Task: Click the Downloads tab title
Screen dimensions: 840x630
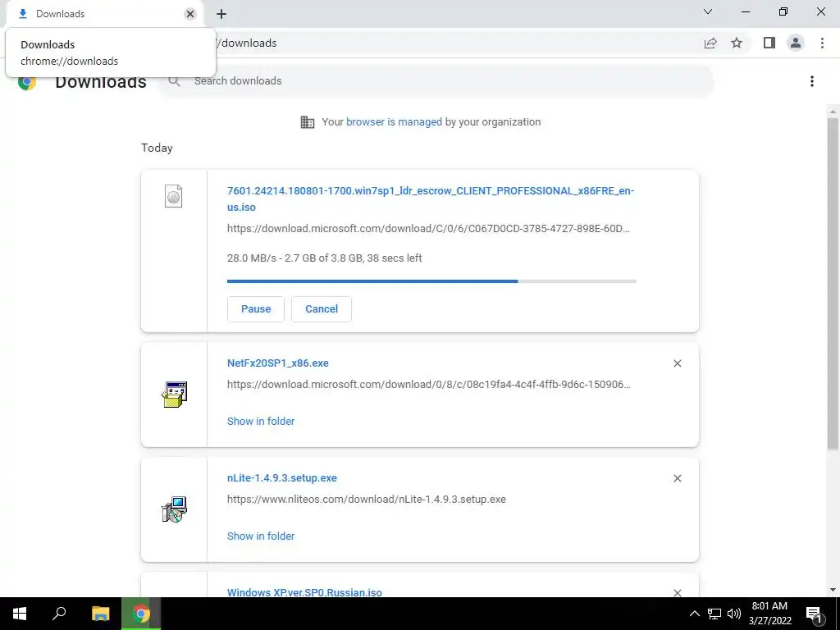Action: click(x=60, y=14)
